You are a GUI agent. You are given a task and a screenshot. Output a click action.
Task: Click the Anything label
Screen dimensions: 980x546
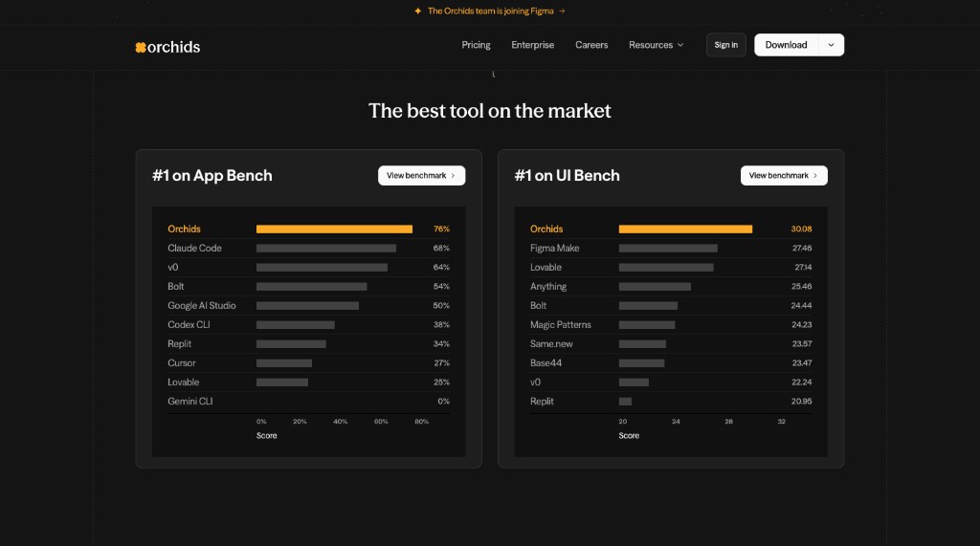click(x=548, y=286)
